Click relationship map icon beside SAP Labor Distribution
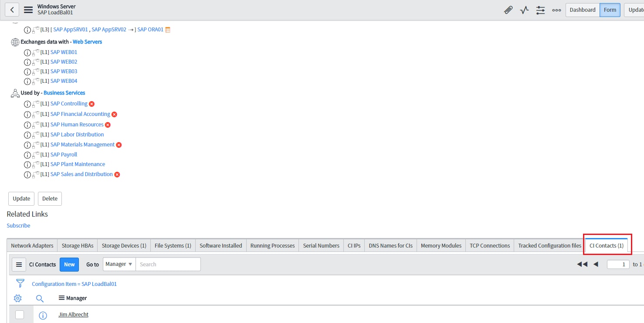This screenshot has width=644, height=323. point(36,135)
